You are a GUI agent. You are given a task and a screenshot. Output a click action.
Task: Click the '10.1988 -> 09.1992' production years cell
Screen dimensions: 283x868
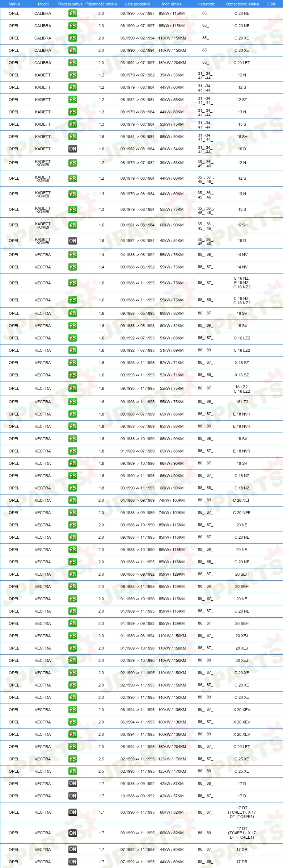point(138,796)
